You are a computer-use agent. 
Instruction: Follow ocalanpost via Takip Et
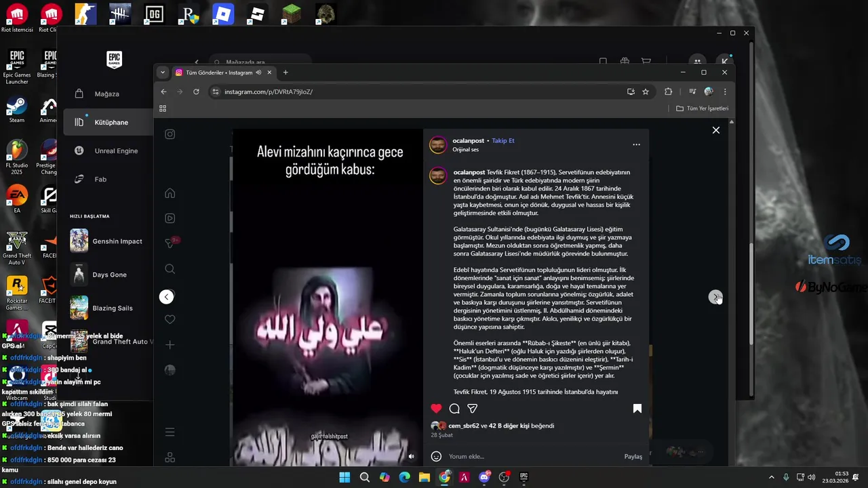pyautogui.click(x=503, y=140)
